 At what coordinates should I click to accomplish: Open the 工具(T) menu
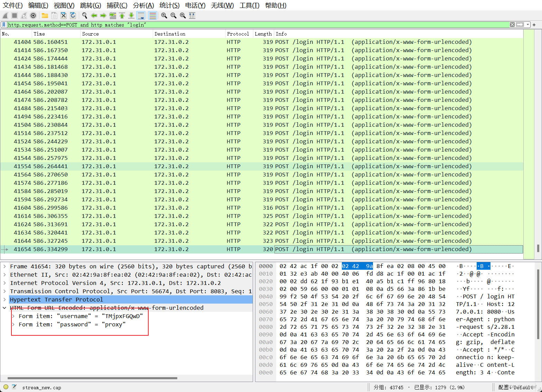tap(250, 5)
